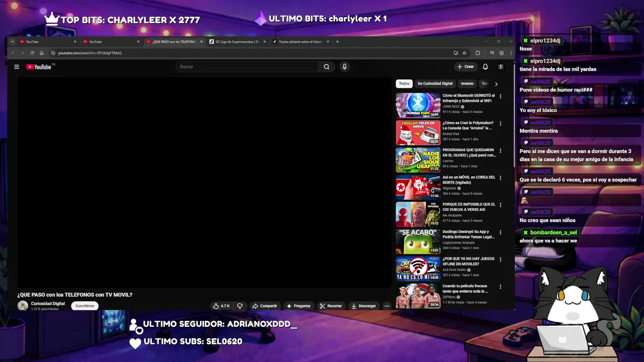Click the Descargar download button
Screen dimensions: 644x362
point(363,306)
